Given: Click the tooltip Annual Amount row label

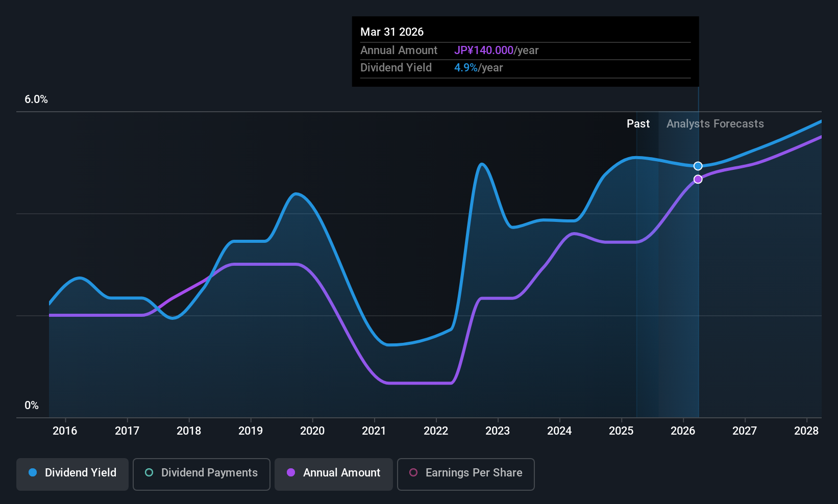Looking at the screenshot, I should (x=399, y=51).
